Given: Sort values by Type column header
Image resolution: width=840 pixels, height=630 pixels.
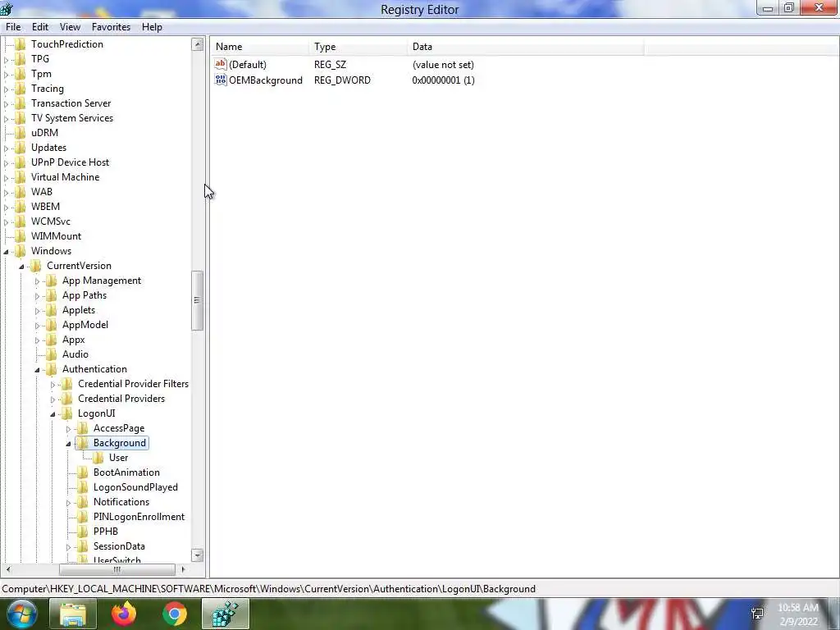Looking at the screenshot, I should (358, 47).
